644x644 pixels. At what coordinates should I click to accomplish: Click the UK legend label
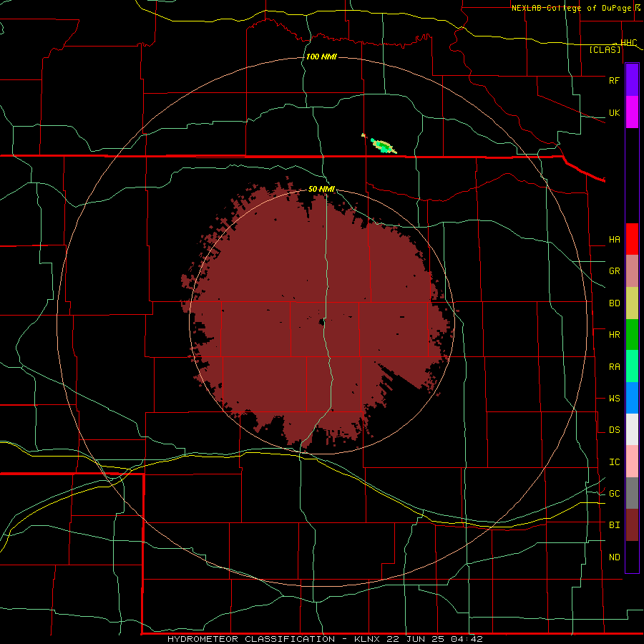pos(614,112)
